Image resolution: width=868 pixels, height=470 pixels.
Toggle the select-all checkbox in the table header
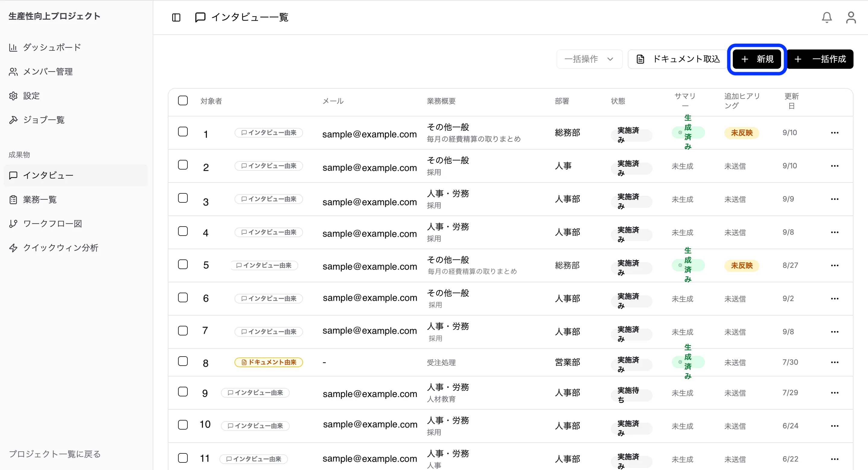pos(183,100)
